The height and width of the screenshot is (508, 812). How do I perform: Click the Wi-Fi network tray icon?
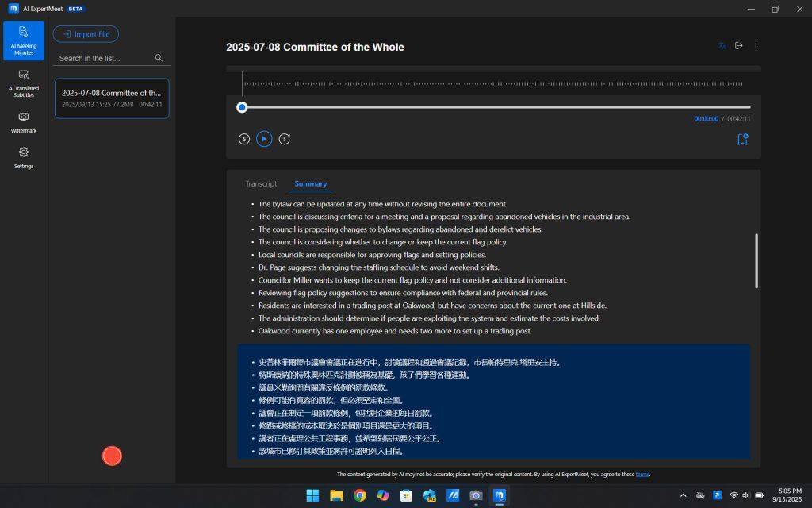733,495
